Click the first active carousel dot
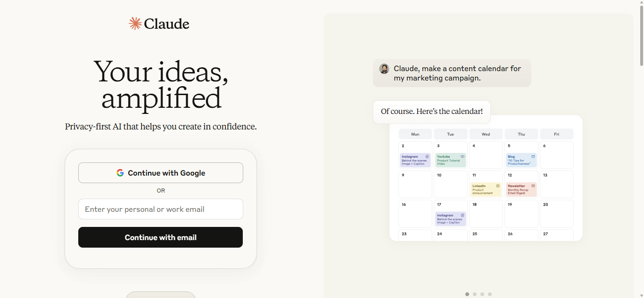 click(467, 294)
